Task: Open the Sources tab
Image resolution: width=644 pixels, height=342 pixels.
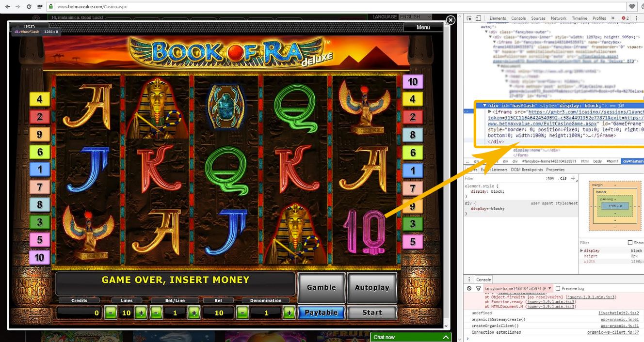Action: point(538,18)
